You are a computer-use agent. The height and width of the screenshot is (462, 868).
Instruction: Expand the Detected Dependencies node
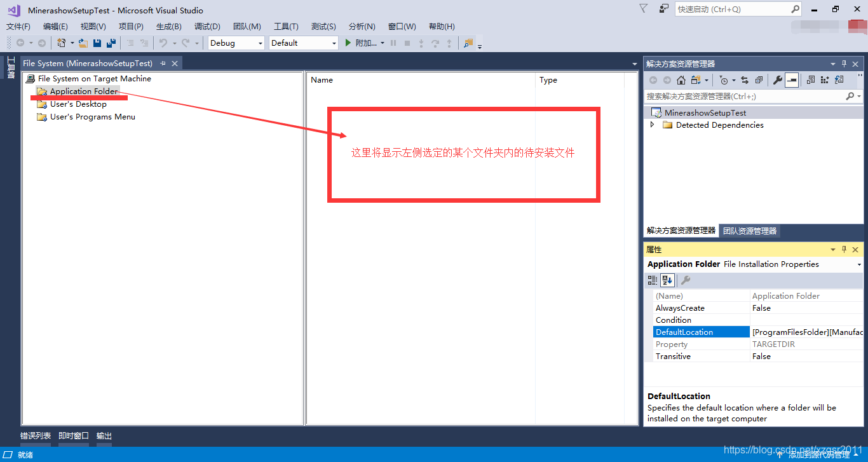click(x=652, y=125)
